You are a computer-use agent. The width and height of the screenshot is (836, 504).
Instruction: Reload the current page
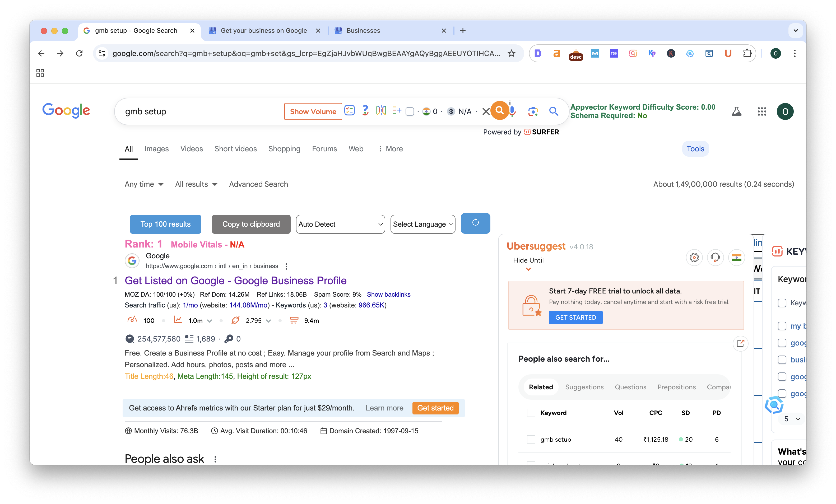coord(79,53)
